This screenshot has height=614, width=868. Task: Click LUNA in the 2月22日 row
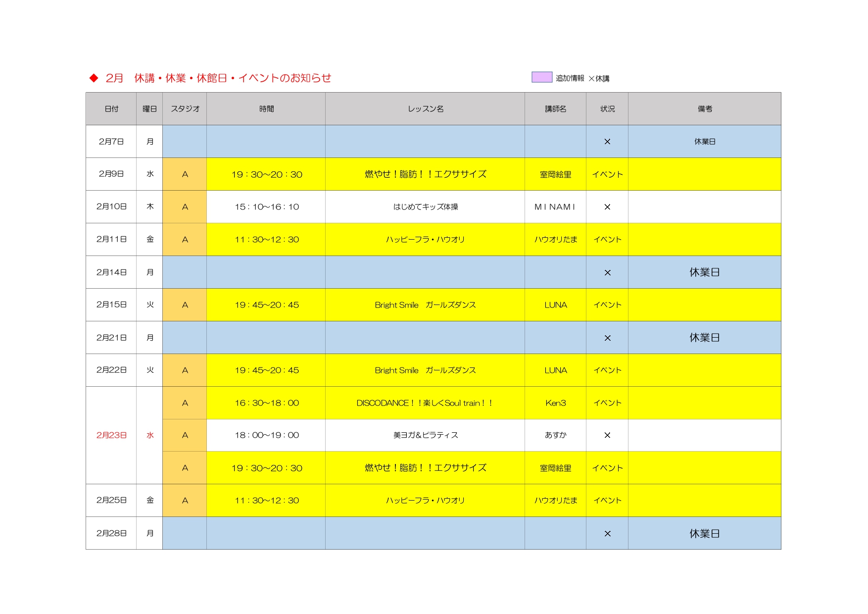[x=556, y=370]
